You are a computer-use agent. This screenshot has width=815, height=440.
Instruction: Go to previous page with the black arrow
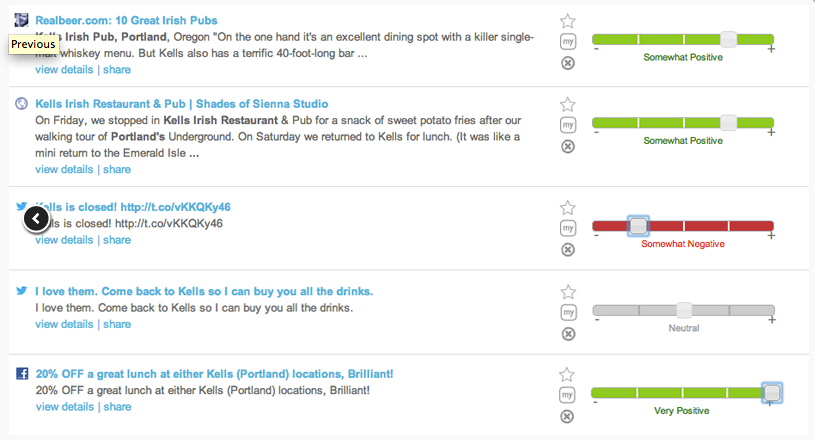pos(35,218)
